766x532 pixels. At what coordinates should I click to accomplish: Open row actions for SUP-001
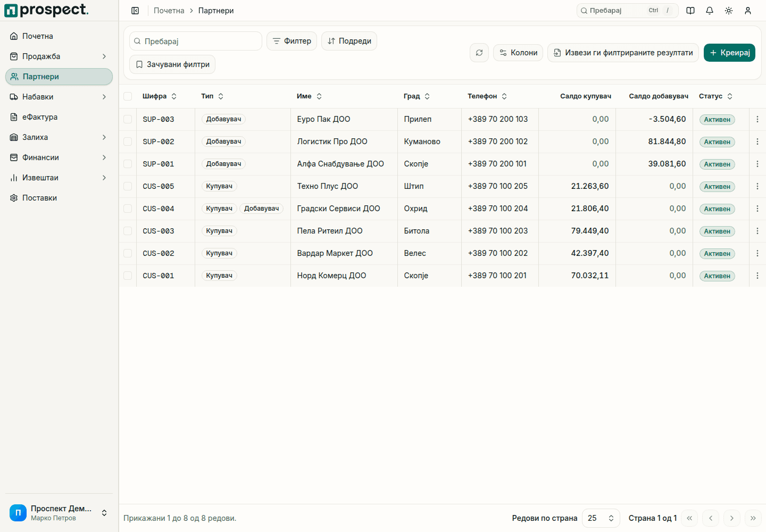click(757, 164)
